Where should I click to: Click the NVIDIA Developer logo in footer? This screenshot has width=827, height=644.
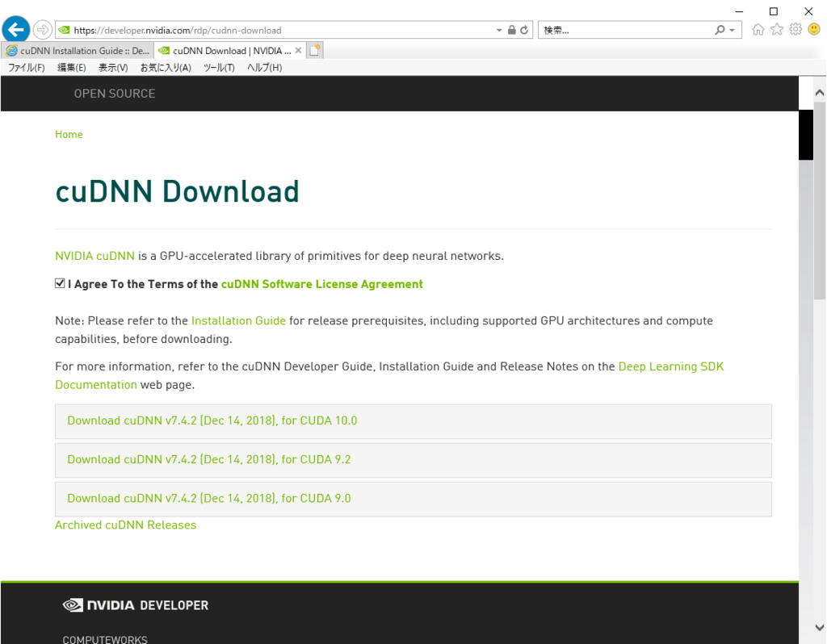[136, 605]
